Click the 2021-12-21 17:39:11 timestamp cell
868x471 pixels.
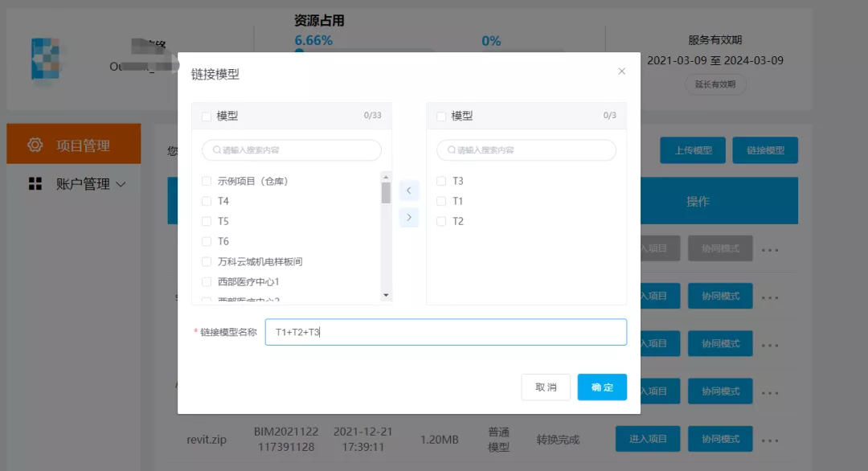(x=363, y=439)
